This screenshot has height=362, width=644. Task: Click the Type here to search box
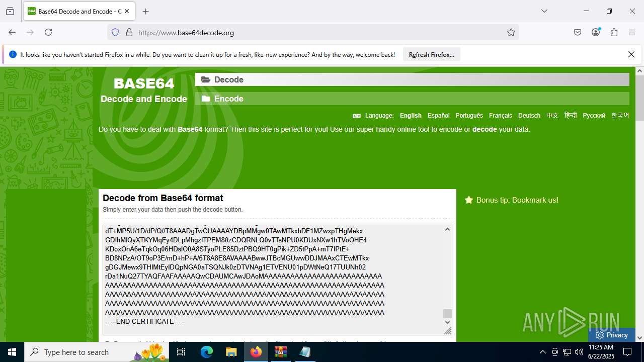click(97, 352)
